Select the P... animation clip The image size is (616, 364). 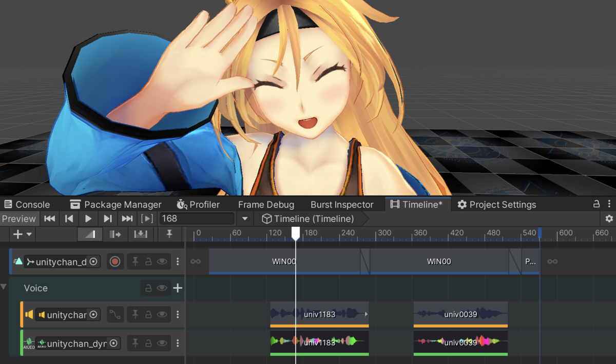coord(530,261)
